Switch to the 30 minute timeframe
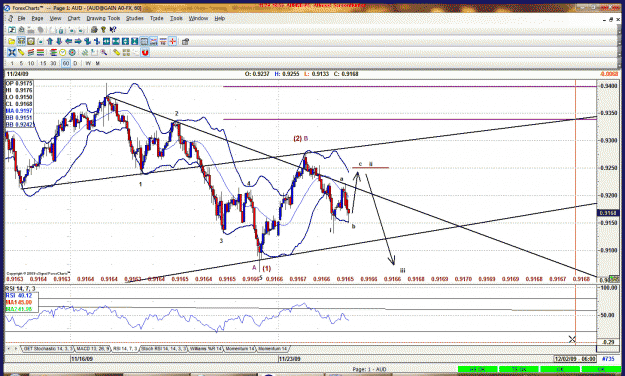625x376 pixels. [53, 63]
